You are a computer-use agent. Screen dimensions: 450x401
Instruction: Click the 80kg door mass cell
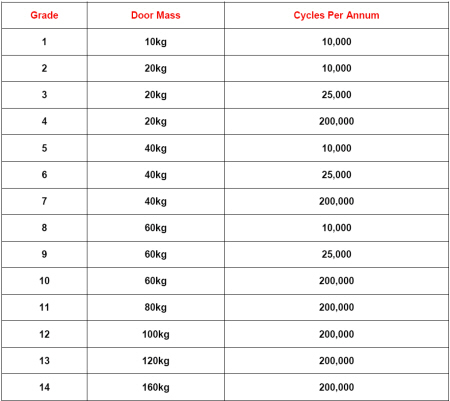click(x=156, y=307)
